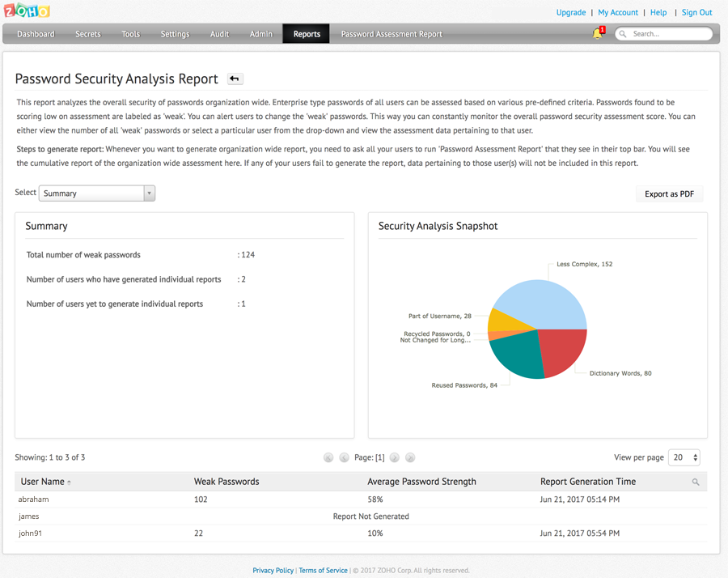
Task: Click the teal Reused Passwords pie slice
Action: coord(519,355)
